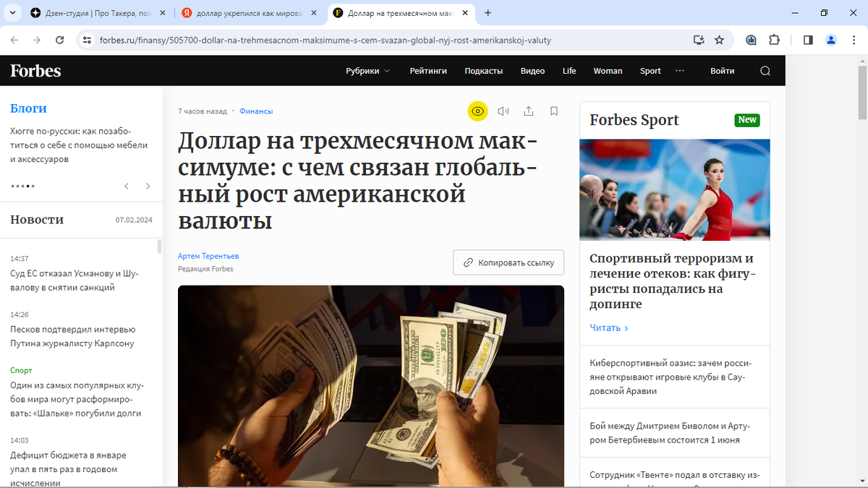This screenshot has height=488, width=868.
Task: Open the search magnifier in the Forbes header
Action: [x=765, y=71]
